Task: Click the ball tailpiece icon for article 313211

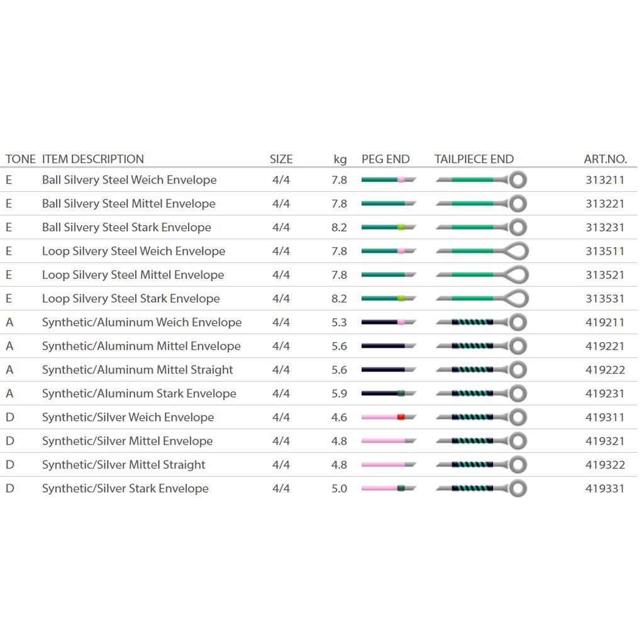Action: [481, 180]
